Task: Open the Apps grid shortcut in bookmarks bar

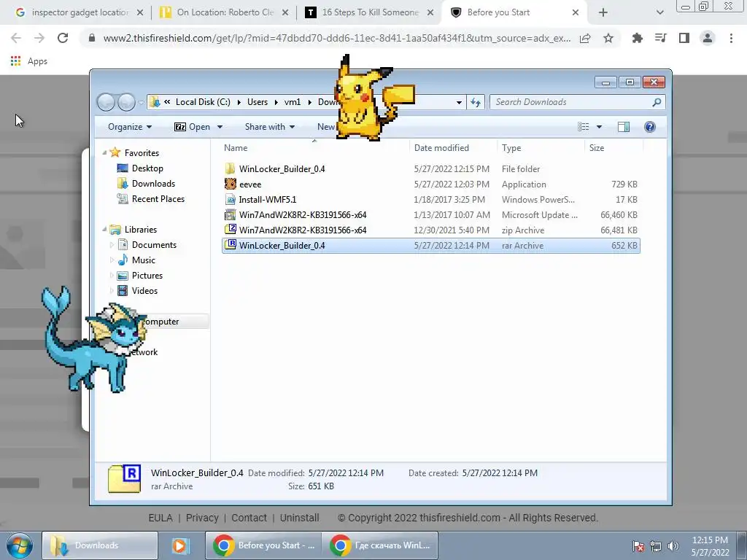Action: click(16, 61)
